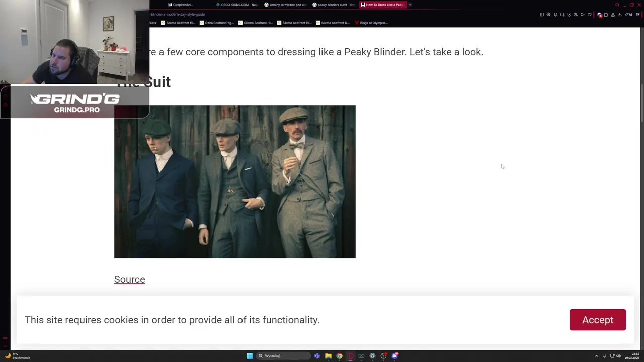Click the page URL in the address bar

177,15
